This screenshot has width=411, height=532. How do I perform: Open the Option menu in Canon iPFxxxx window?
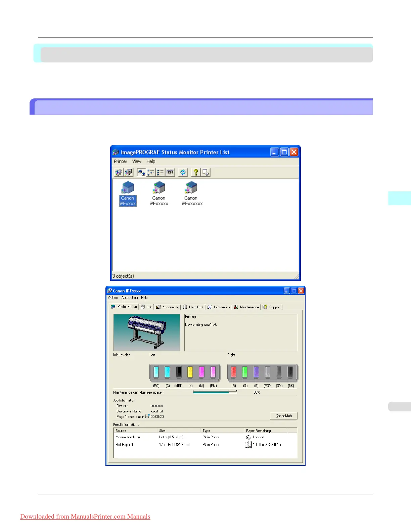pos(113,298)
